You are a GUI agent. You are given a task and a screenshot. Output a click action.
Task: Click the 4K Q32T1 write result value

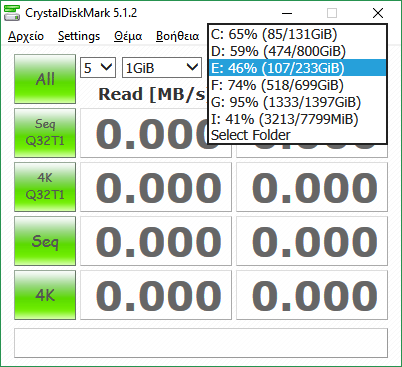pos(312,187)
